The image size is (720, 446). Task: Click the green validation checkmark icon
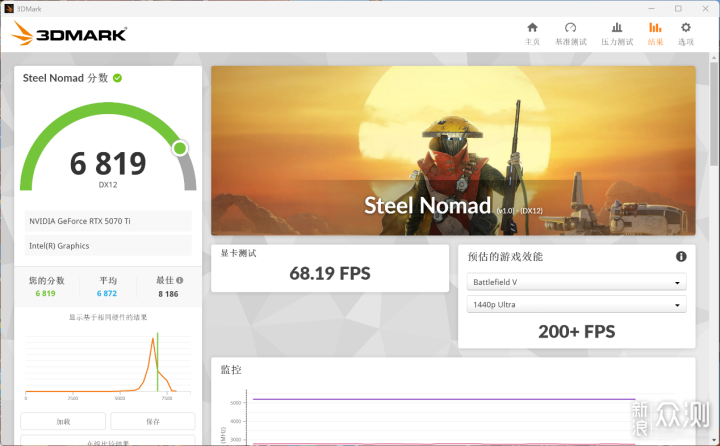tap(118, 78)
